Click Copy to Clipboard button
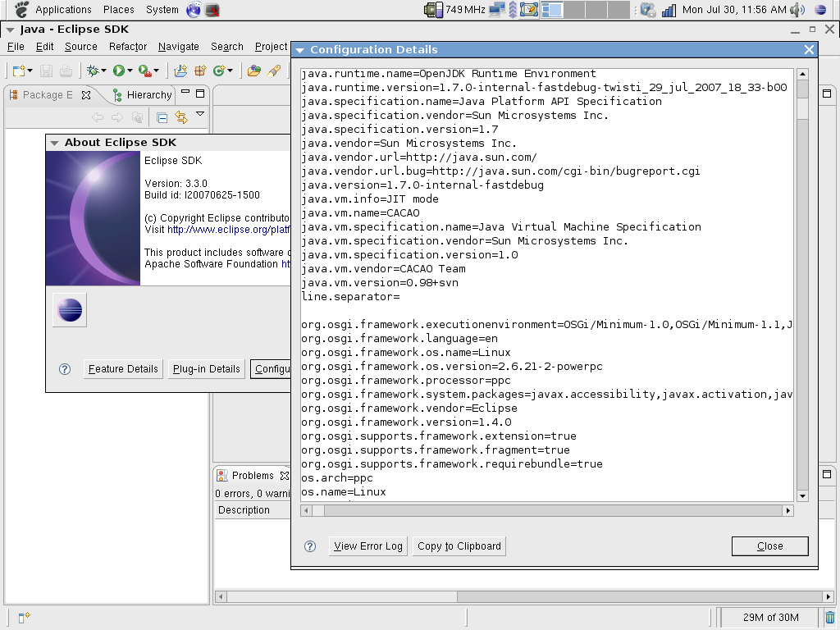The image size is (840, 630). tap(459, 546)
